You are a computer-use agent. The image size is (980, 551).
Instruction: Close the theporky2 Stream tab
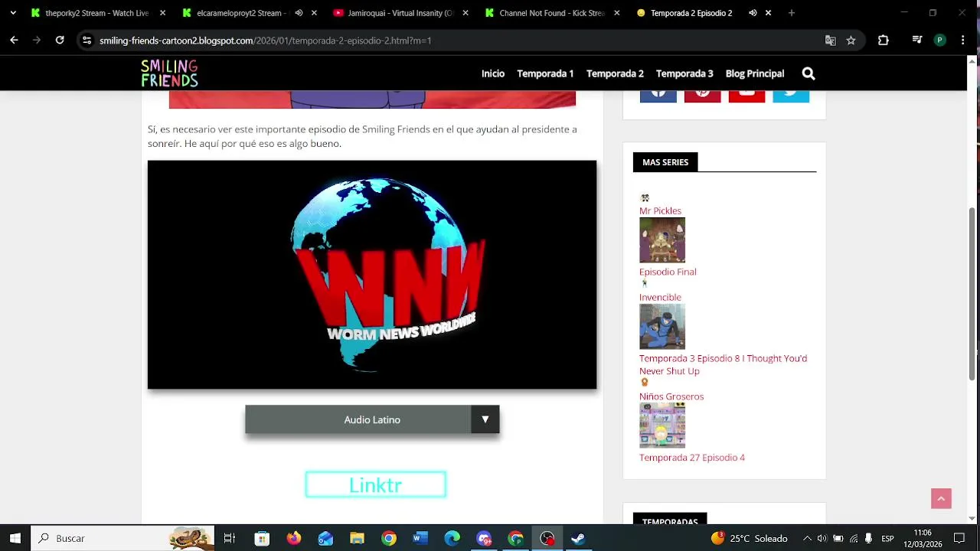coord(162,13)
